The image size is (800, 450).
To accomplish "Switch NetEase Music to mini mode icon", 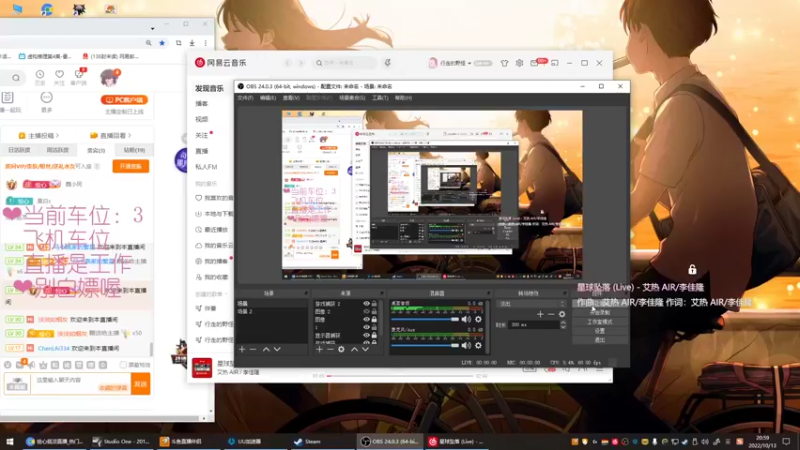I will pyautogui.click(x=555, y=63).
